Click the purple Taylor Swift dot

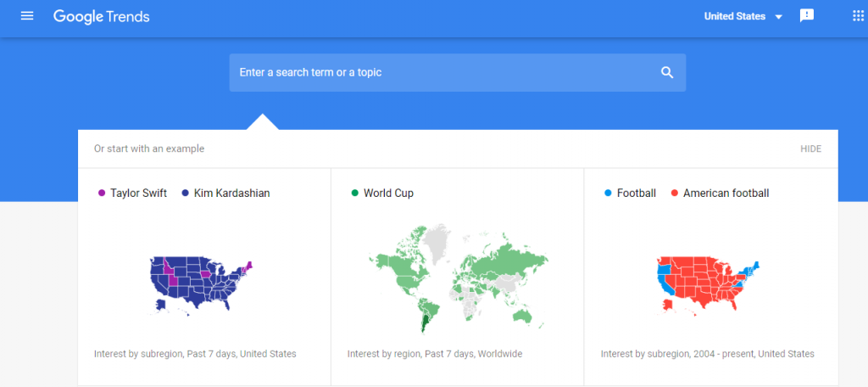(102, 193)
